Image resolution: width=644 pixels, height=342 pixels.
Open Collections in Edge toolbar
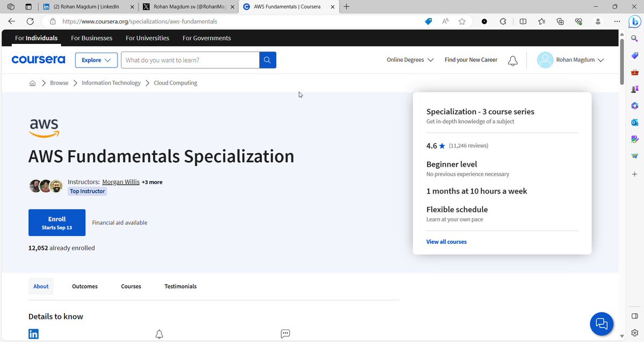[560, 21]
